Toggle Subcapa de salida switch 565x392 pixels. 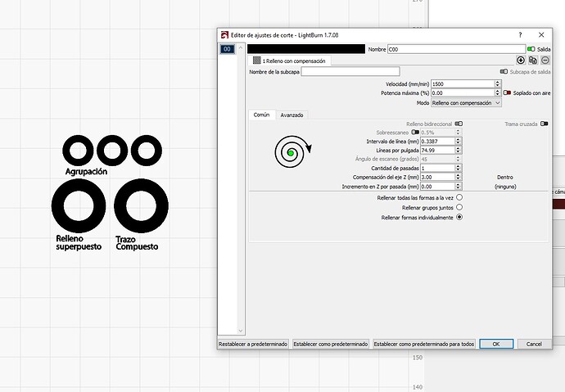coord(504,72)
